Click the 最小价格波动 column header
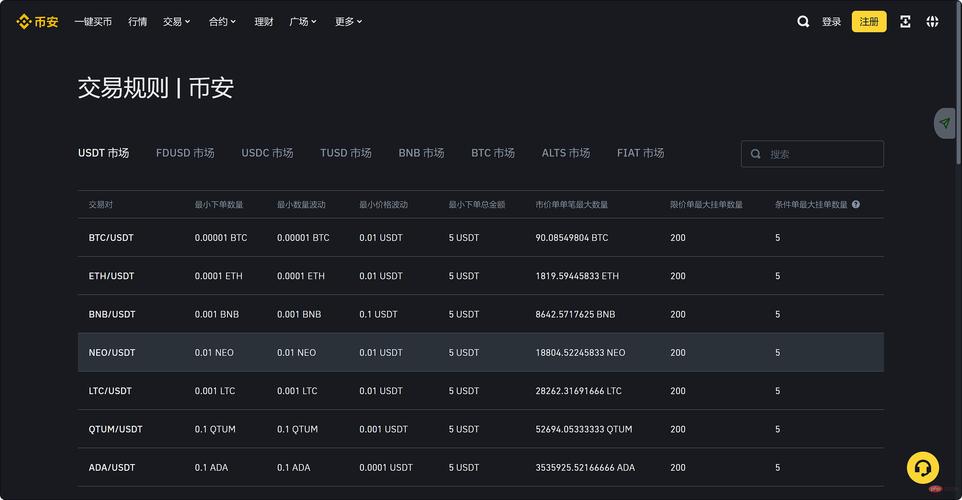This screenshot has height=500, width=962. click(x=383, y=204)
